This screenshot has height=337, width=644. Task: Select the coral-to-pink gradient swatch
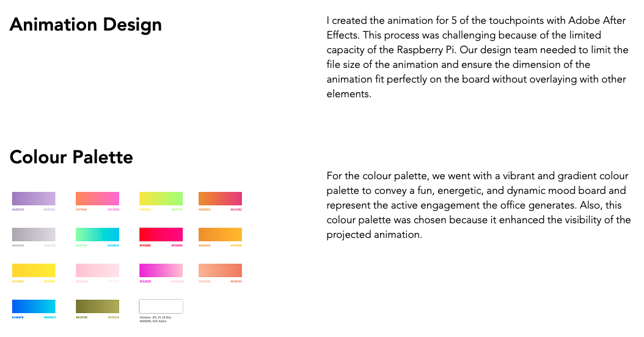[97, 198]
